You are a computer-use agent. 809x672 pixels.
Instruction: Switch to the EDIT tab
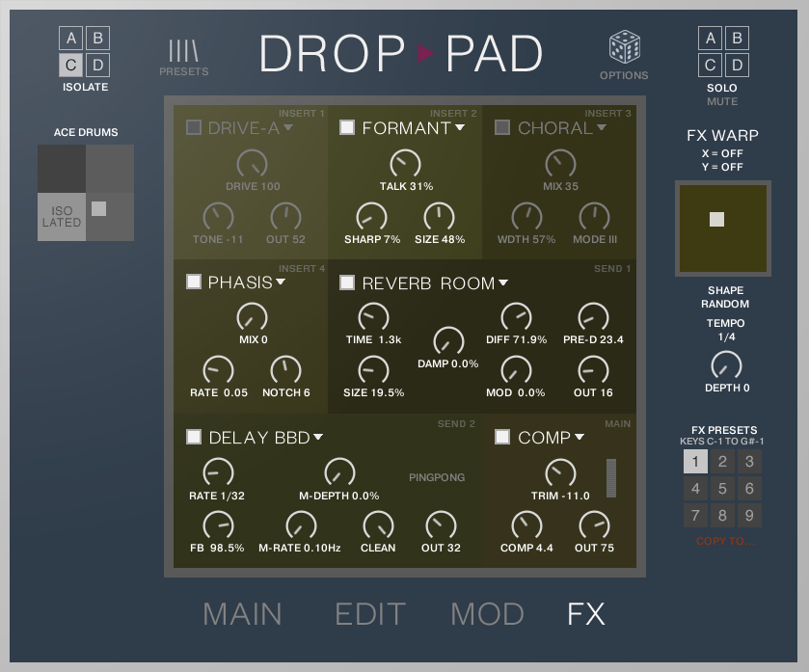click(x=370, y=614)
